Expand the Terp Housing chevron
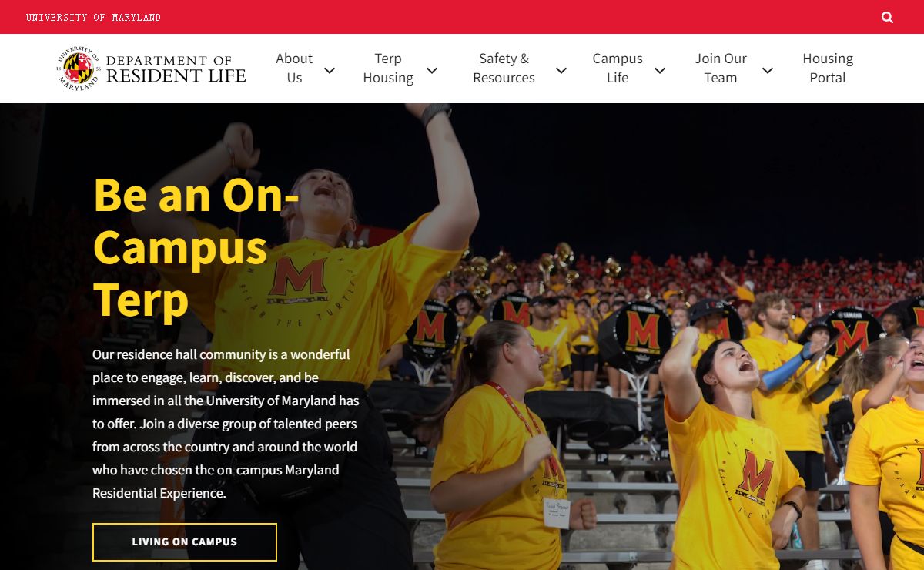 click(432, 70)
